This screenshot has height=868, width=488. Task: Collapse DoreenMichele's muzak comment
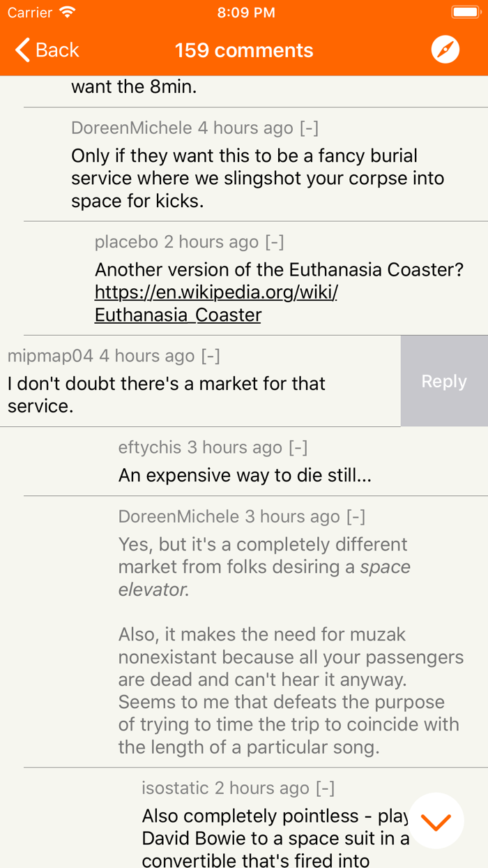[x=357, y=516]
